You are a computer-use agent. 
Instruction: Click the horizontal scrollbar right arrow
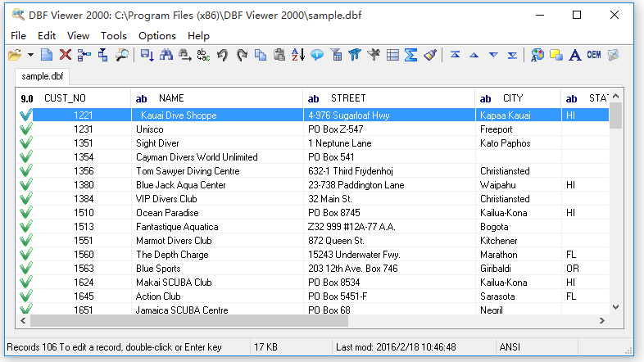point(604,321)
